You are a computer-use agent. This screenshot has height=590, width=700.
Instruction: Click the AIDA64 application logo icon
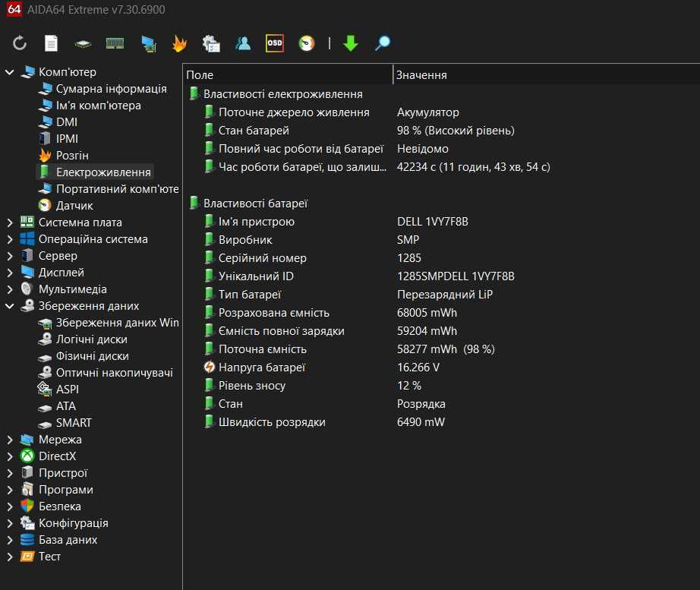pyautogui.click(x=14, y=9)
